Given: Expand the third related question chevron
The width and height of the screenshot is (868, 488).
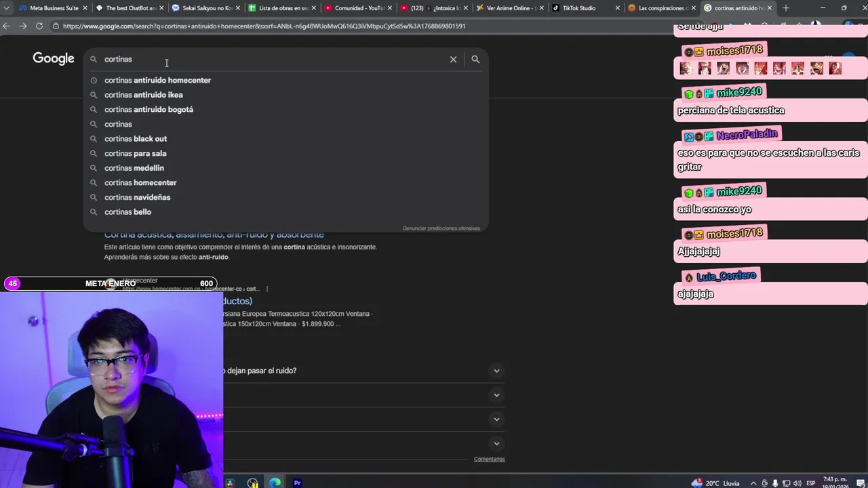Looking at the screenshot, I should click(x=496, y=420).
